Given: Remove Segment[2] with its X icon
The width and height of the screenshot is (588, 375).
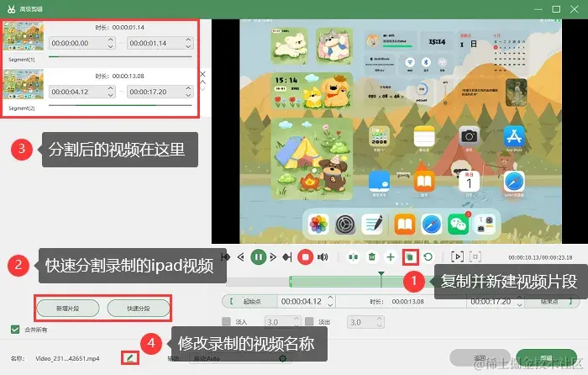Looking at the screenshot, I should (x=202, y=74).
